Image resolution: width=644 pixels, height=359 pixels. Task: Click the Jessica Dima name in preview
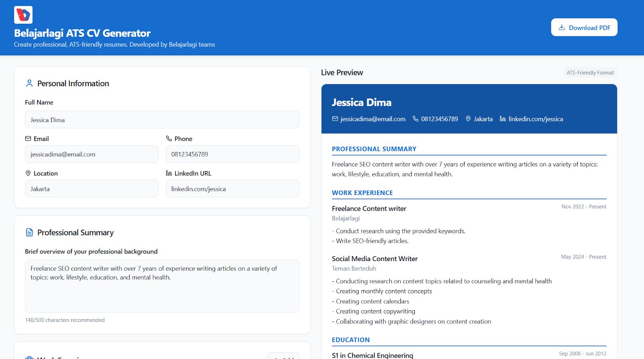tap(361, 102)
